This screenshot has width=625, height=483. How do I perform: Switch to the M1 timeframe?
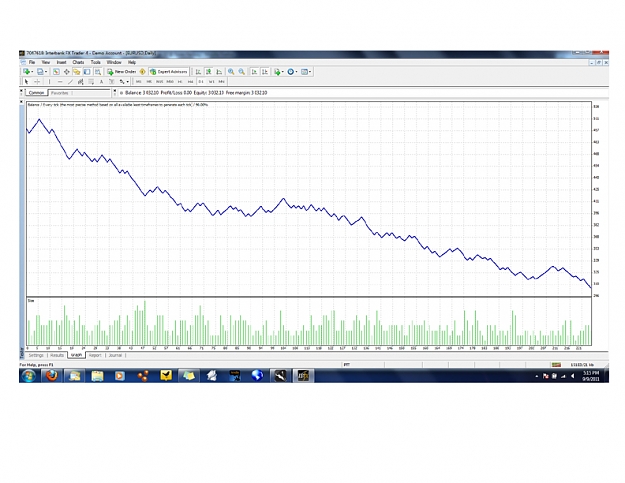click(138, 82)
